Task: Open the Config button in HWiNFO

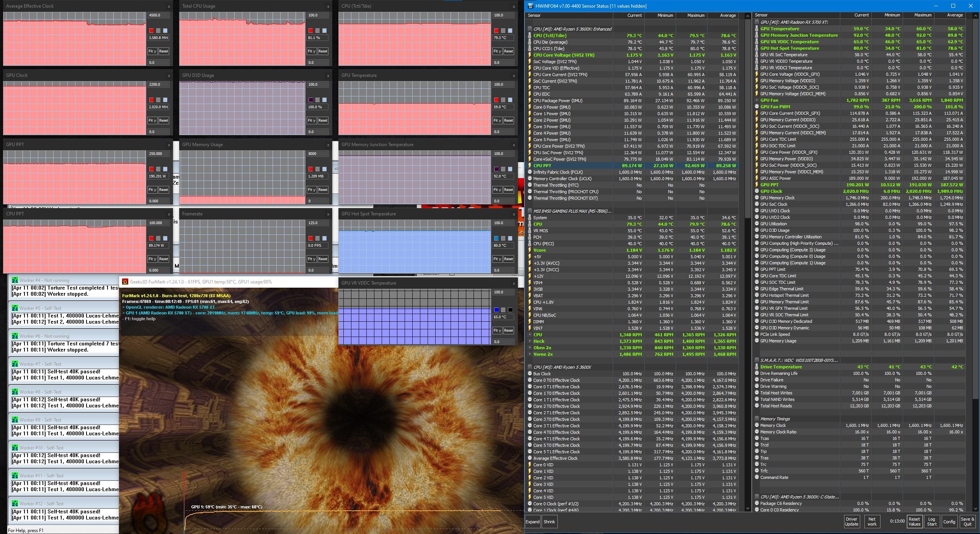Action: (949, 522)
